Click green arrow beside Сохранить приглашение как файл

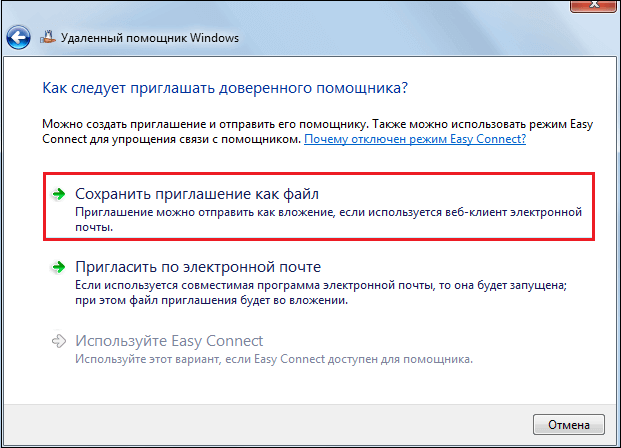59,194
